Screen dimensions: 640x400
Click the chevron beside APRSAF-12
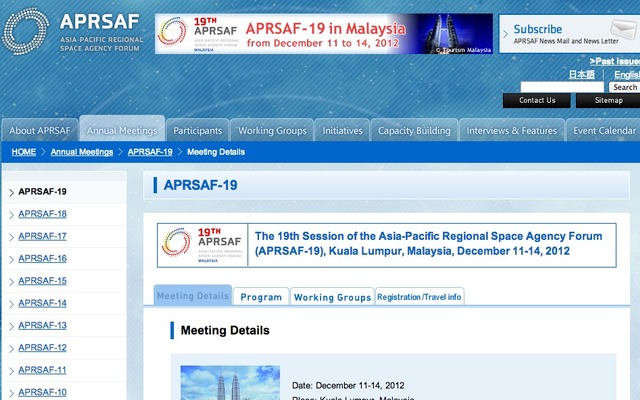pos(11,349)
